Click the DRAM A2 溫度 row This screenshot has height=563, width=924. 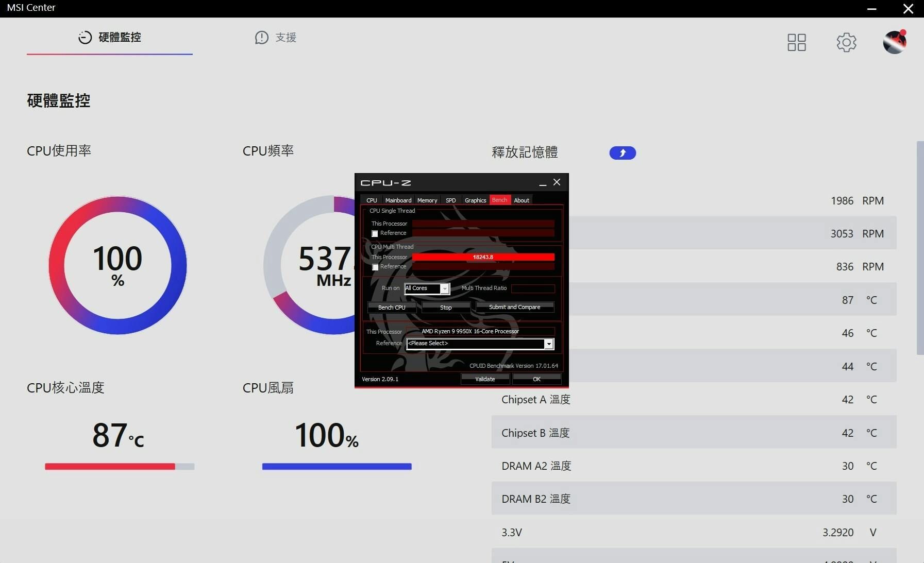694,466
